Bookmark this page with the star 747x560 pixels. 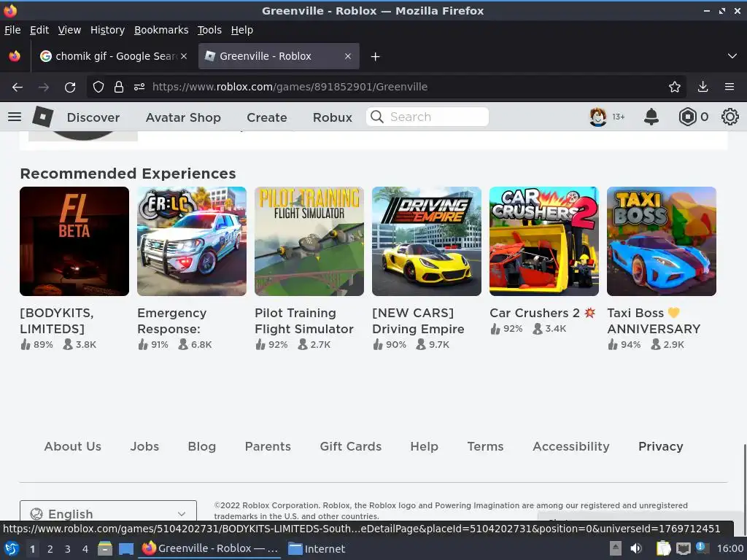[674, 87]
